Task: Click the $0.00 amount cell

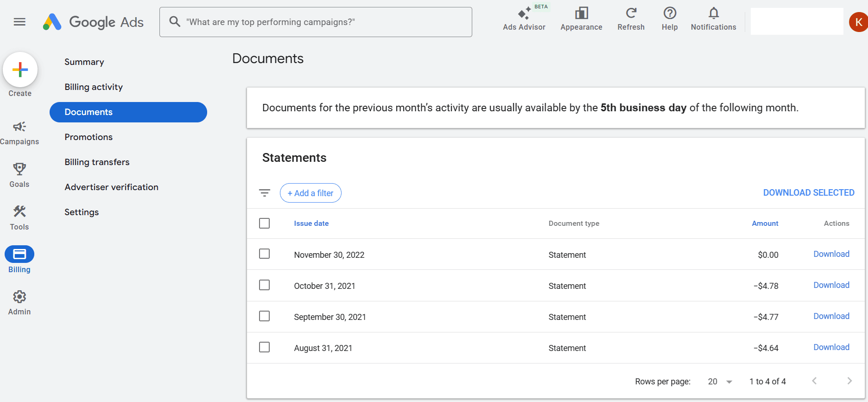Action: 768,255
